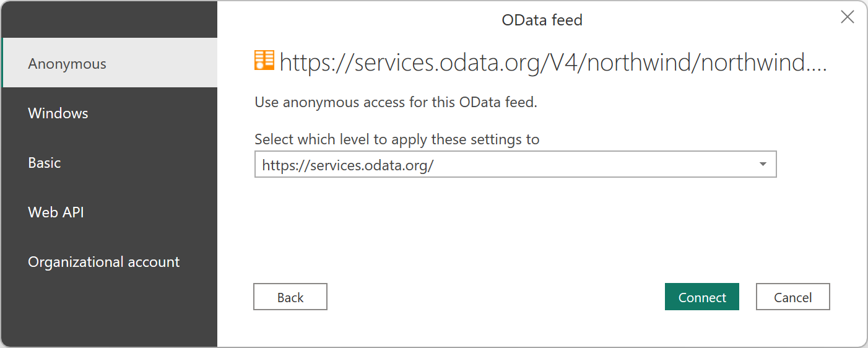Select Organizational account sign-in option
This screenshot has width=868, height=348.
[104, 262]
